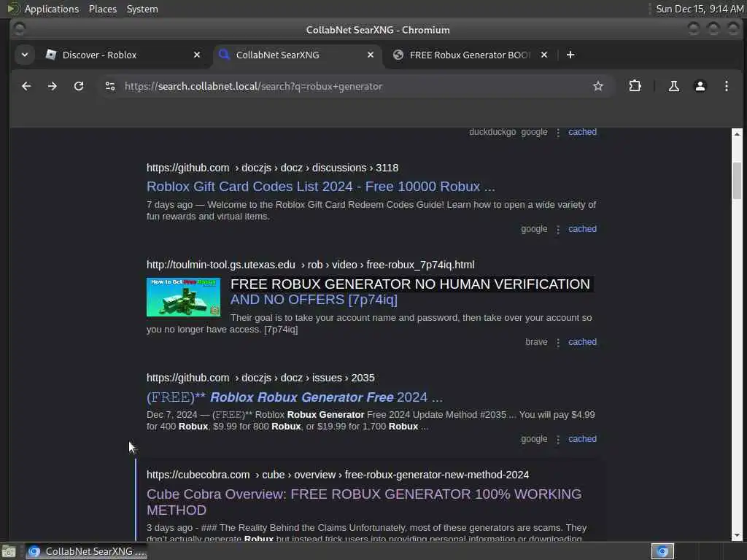Click the clock showing Sun Dec 15
Image resolution: width=747 pixels, height=560 pixels.
coord(699,9)
